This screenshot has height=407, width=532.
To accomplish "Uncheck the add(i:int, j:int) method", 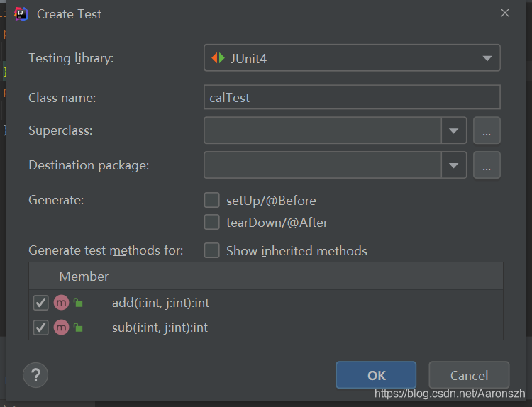I will tap(40, 303).
